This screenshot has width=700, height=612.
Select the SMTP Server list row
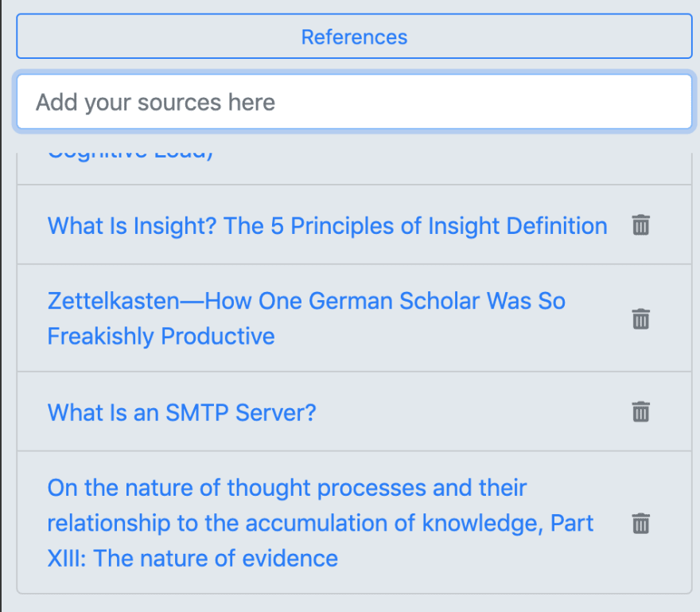click(354, 411)
